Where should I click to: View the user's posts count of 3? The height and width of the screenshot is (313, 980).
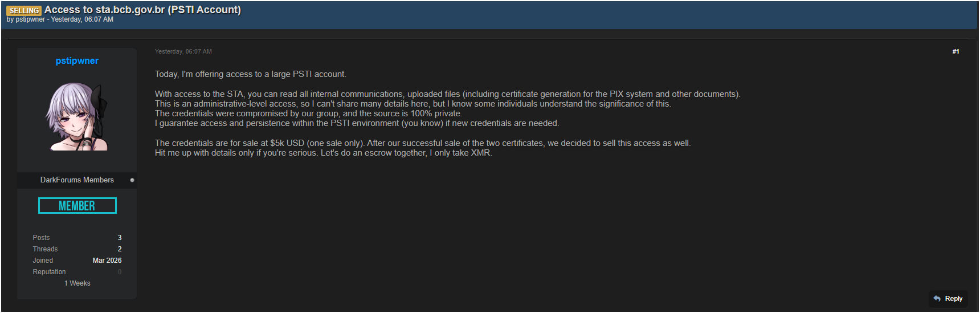pos(120,238)
